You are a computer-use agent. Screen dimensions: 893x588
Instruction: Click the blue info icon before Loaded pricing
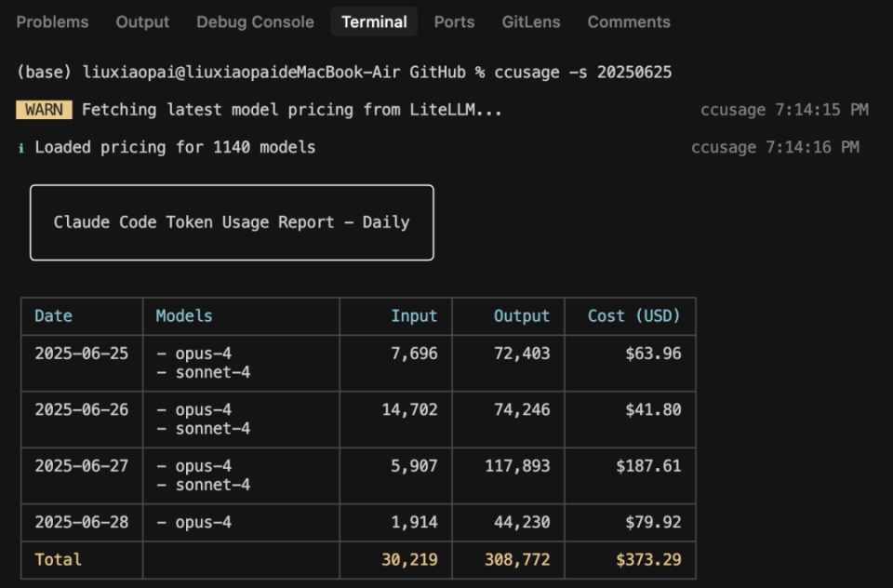21,148
